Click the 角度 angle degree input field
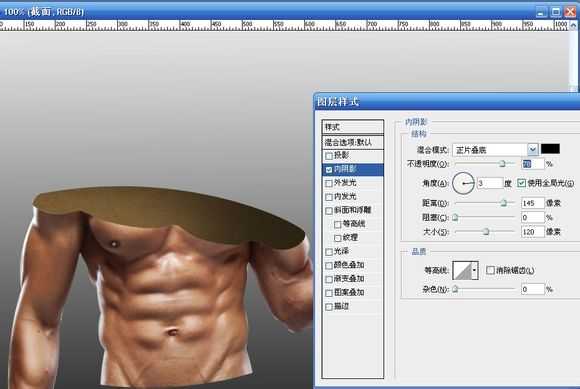Screen dimensions: 580x389 click(x=490, y=183)
